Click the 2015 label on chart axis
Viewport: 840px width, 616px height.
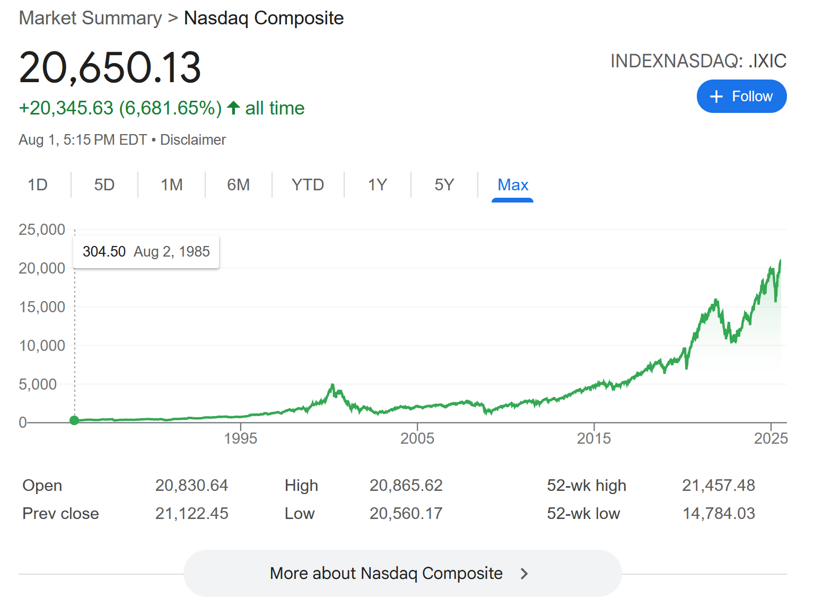tap(593, 438)
